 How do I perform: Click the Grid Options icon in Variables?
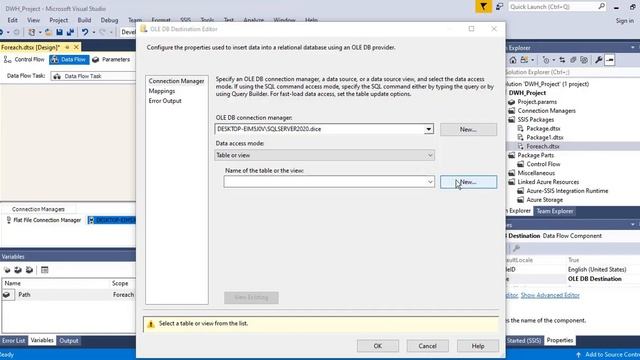(x=44, y=270)
